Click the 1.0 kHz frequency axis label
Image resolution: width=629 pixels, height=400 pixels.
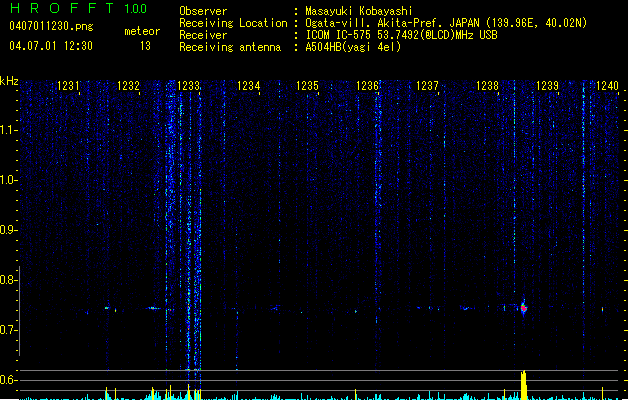click(x=8, y=180)
